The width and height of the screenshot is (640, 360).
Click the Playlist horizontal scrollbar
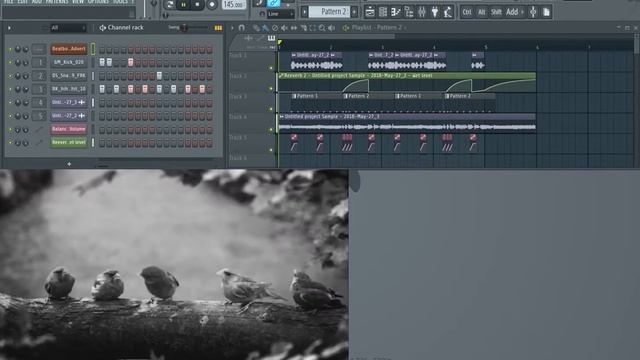[337, 37]
